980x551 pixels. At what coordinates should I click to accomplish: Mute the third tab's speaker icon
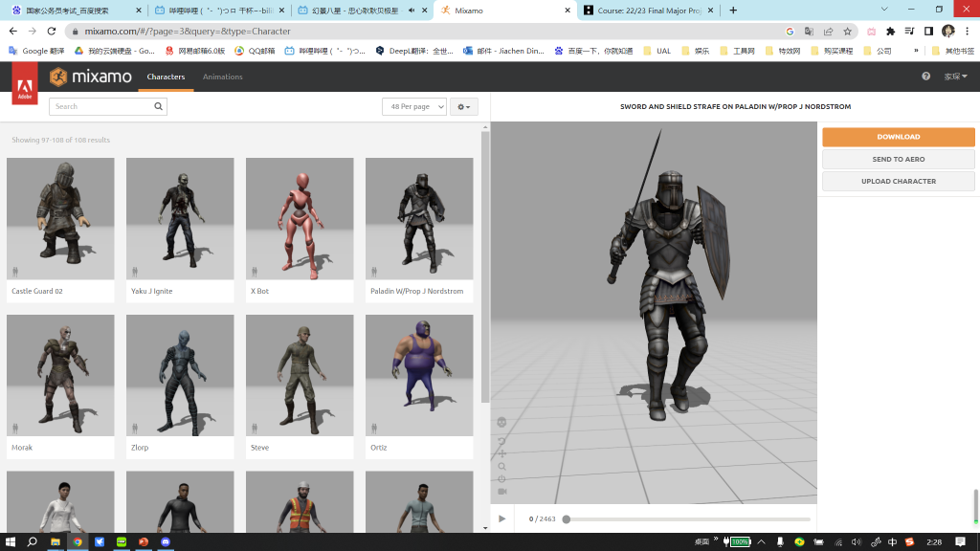pyautogui.click(x=412, y=11)
